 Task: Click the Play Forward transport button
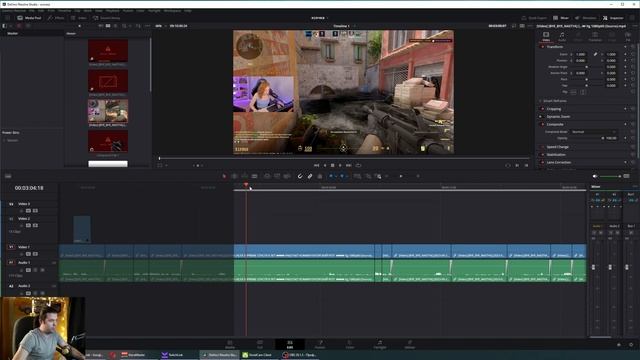340,165
